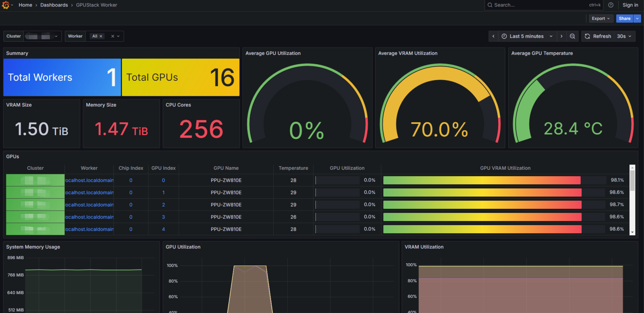Click Sign in link
644x313 pixels.
point(630,5)
